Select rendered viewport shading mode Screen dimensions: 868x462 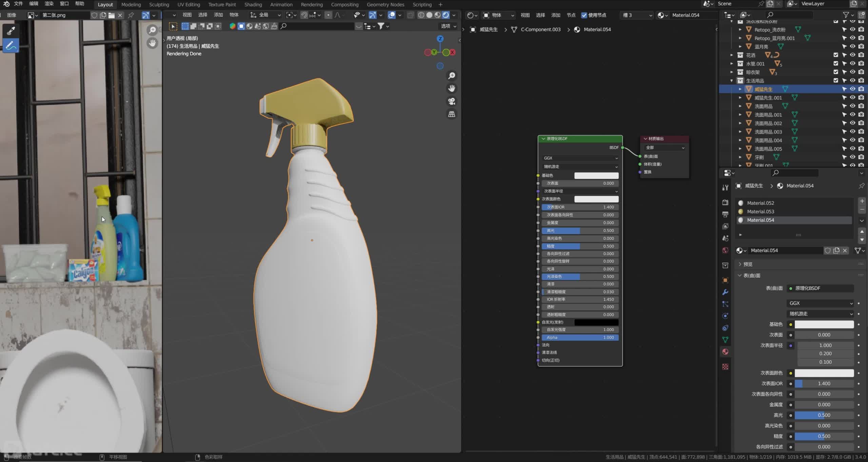pyautogui.click(x=446, y=15)
